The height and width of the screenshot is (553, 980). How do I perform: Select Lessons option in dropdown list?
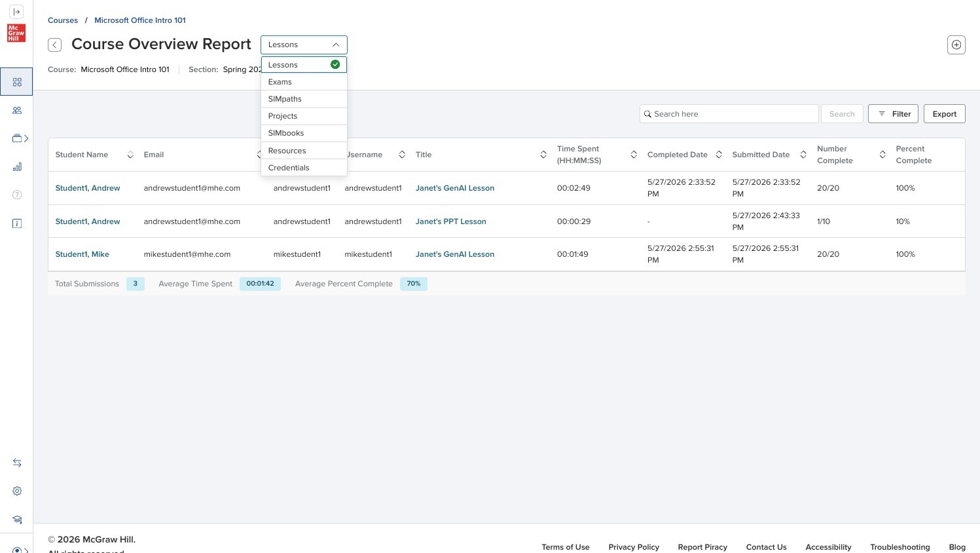304,65
